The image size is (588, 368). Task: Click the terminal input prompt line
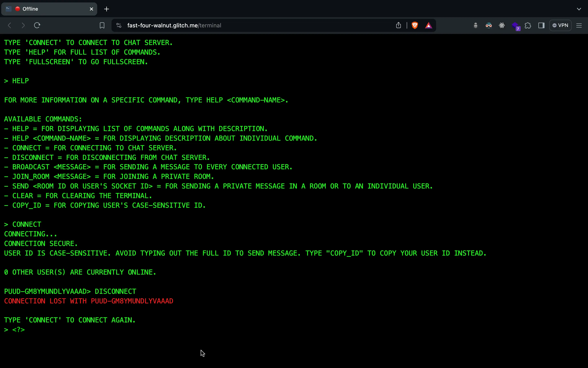[14, 330]
